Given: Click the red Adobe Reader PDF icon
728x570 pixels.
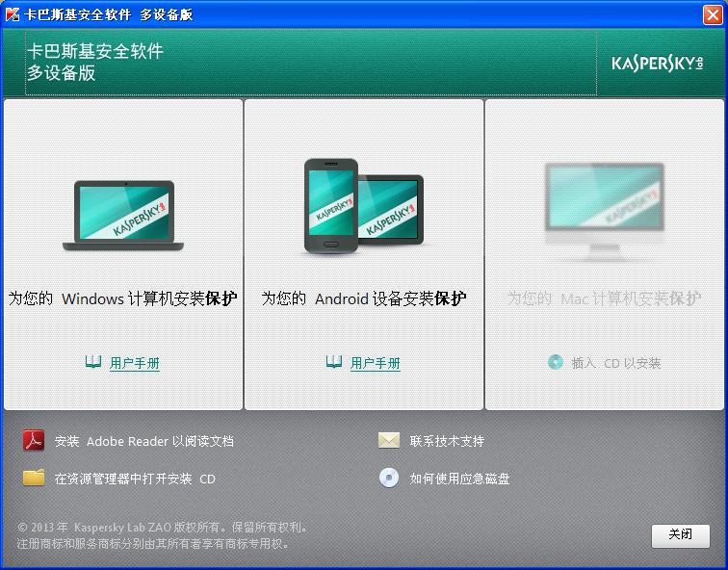Looking at the screenshot, I should pyautogui.click(x=34, y=441).
